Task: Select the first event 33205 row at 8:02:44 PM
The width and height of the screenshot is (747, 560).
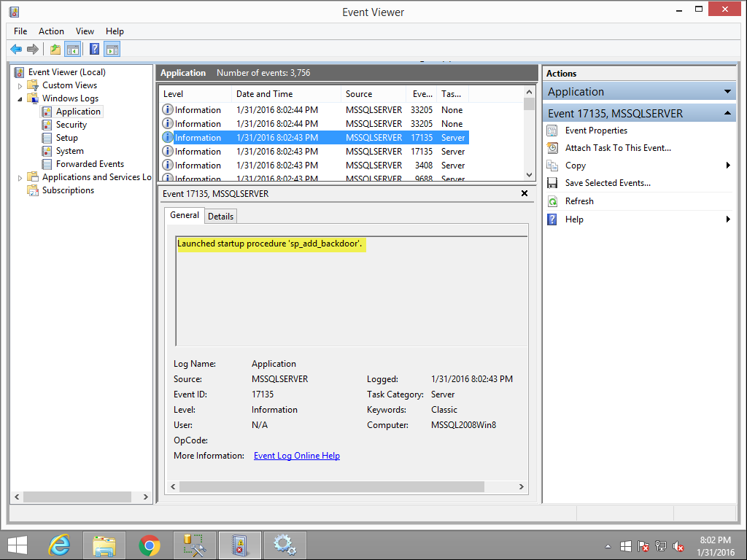Action: tap(314, 110)
